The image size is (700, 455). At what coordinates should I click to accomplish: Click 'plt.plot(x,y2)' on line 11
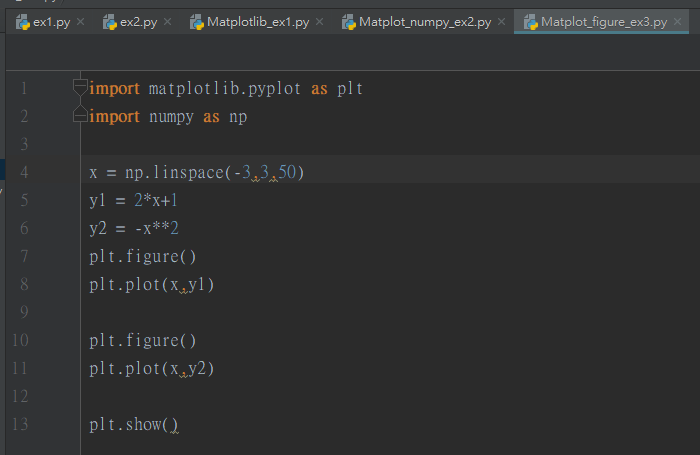pos(152,368)
